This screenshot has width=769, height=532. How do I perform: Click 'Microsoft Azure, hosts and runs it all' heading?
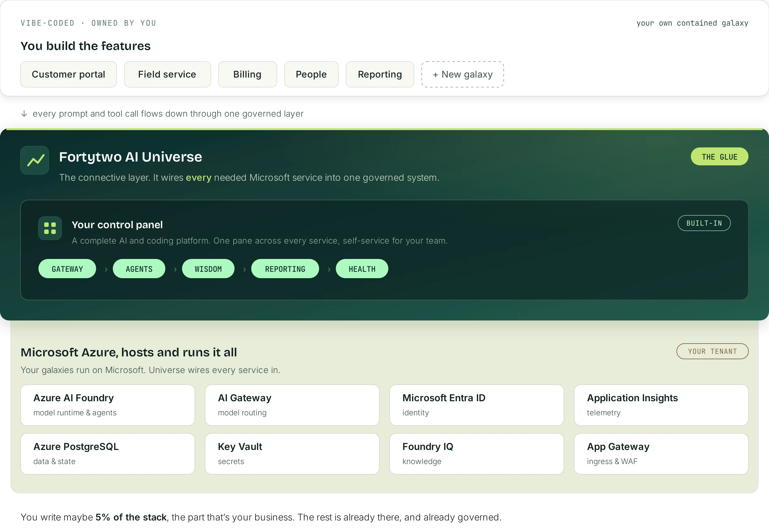coord(128,352)
